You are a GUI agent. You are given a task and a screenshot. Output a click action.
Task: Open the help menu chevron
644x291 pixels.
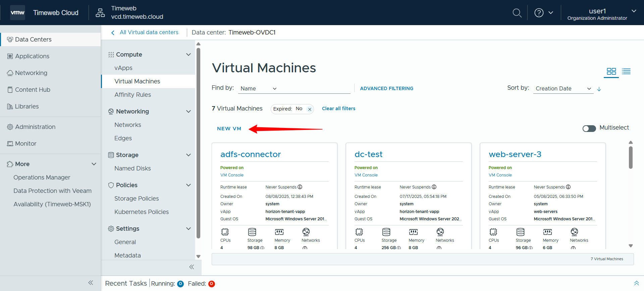click(551, 13)
